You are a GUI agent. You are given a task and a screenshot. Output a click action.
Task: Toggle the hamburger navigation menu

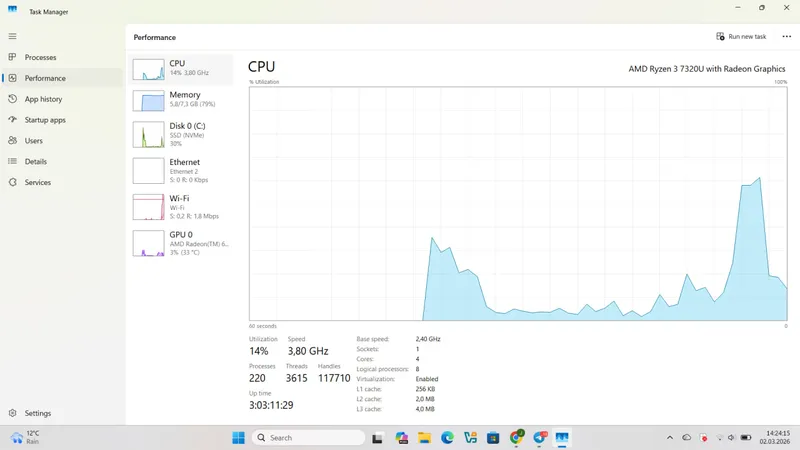pyautogui.click(x=12, y=36)
